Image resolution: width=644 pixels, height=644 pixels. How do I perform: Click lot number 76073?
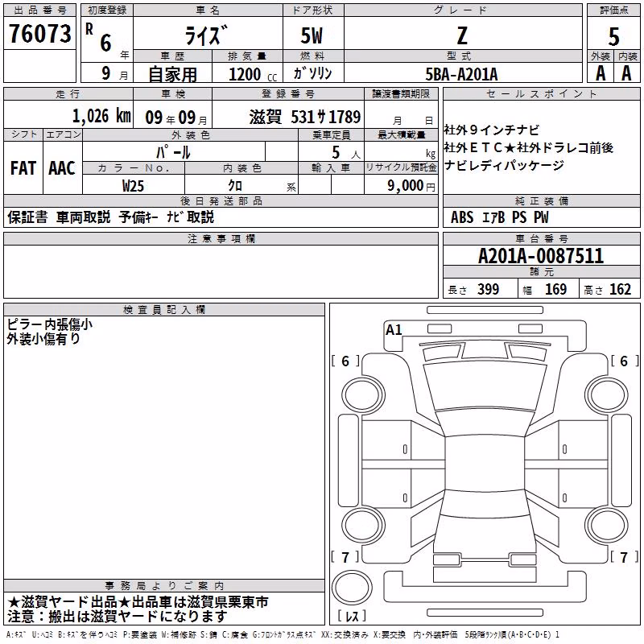pyautogui.click(x=39, y=33)
